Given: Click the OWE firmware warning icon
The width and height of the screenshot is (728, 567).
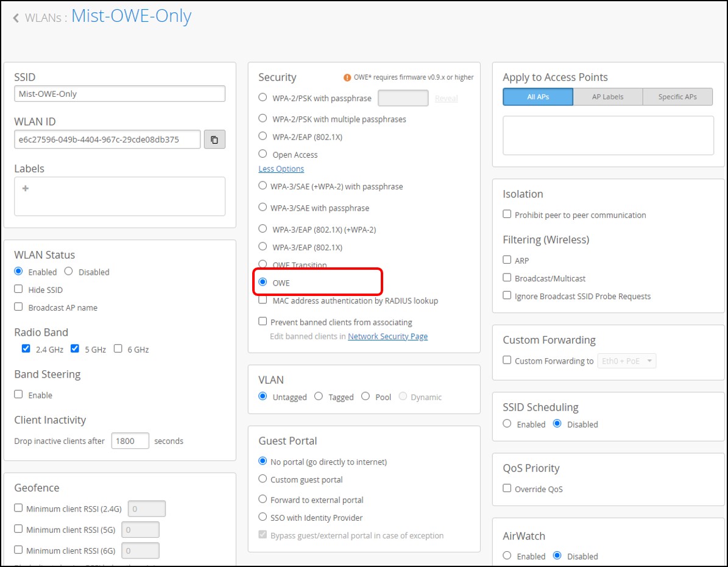Looking at the screenshot, I should 347,77.
